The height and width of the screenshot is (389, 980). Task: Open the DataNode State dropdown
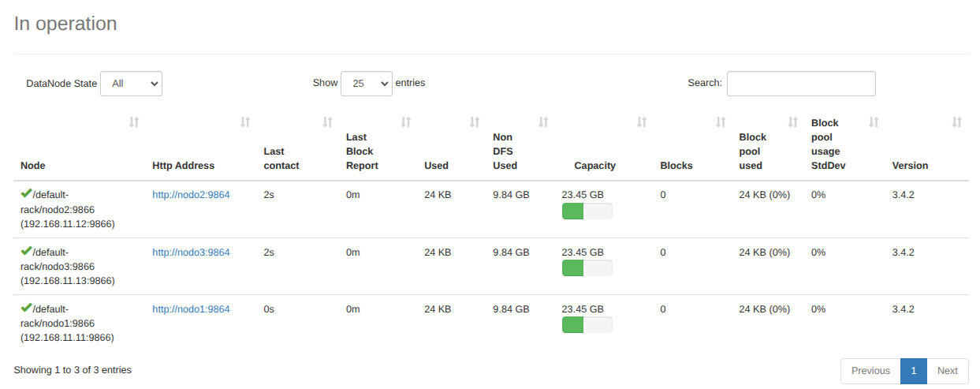[x=131, y=84]
